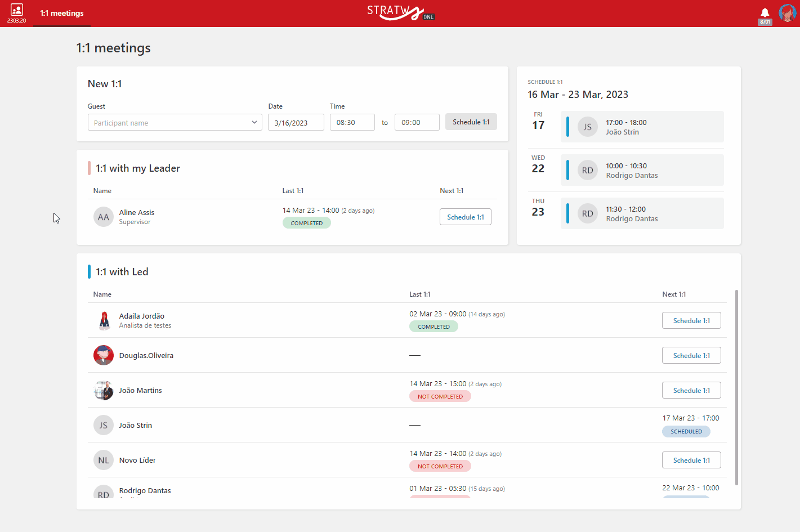Click the name Douglas.Oliveira
This screenshot has width=800, height=532.
(146, 355)
